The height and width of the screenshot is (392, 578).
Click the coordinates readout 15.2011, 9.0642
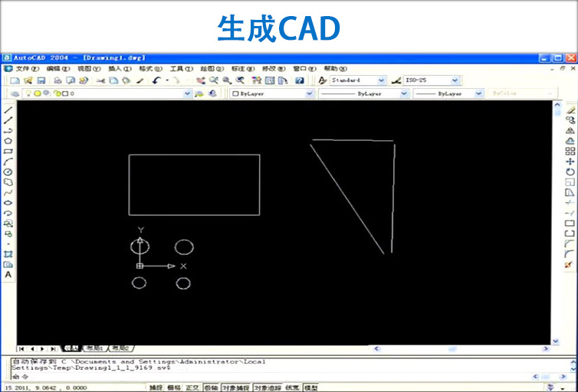pos(47,387)
